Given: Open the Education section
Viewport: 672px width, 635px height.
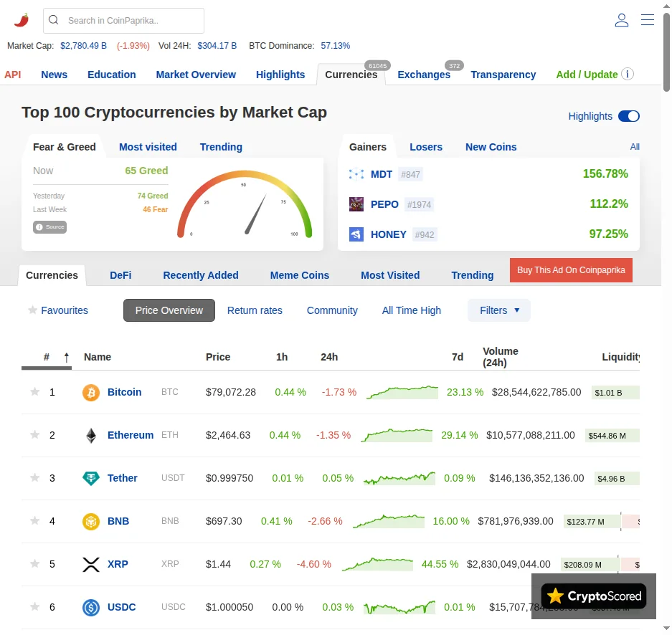Looking at the screenshot, I should [111, 75].
